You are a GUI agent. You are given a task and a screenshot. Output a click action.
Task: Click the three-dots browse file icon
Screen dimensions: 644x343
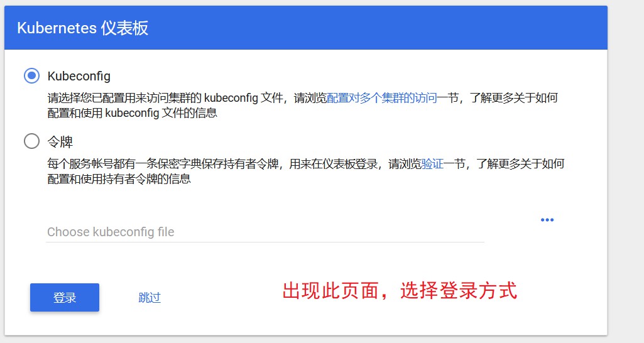point(547,220)
